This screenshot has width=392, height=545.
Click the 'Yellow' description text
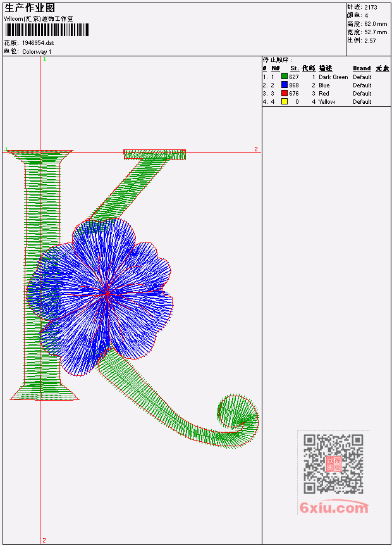click(x=327, y=102)
